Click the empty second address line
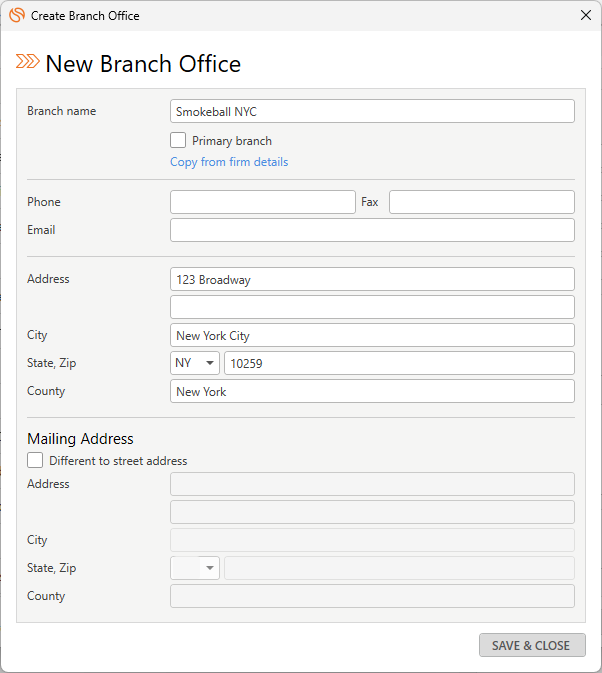Viewport: 602px width, 673px height. [372, 307]
